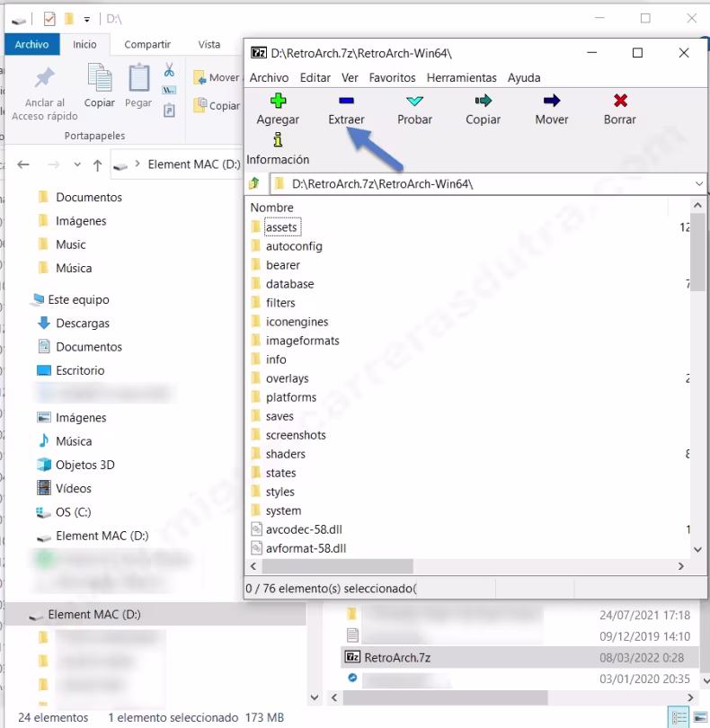710x728 pixels.
Task: Click Copiar a in Explorer ribbon
Action: pos(217,105)
